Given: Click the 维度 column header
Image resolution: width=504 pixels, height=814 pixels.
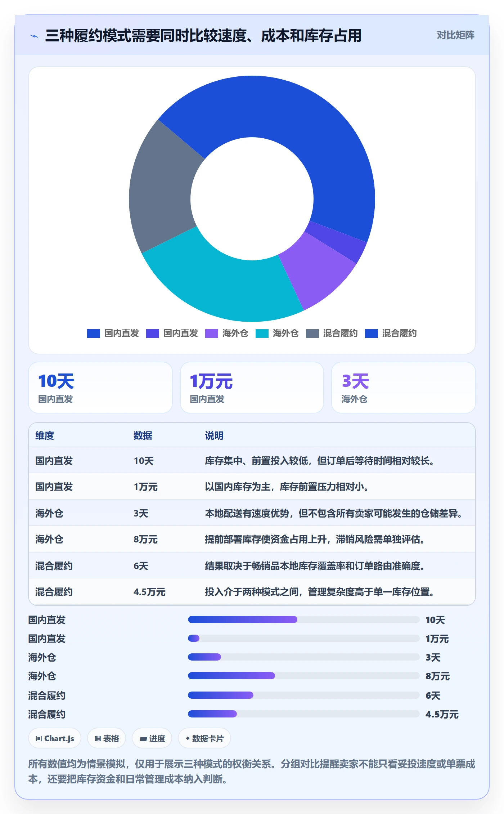Looking at the screenshot, I should (45, 435).
